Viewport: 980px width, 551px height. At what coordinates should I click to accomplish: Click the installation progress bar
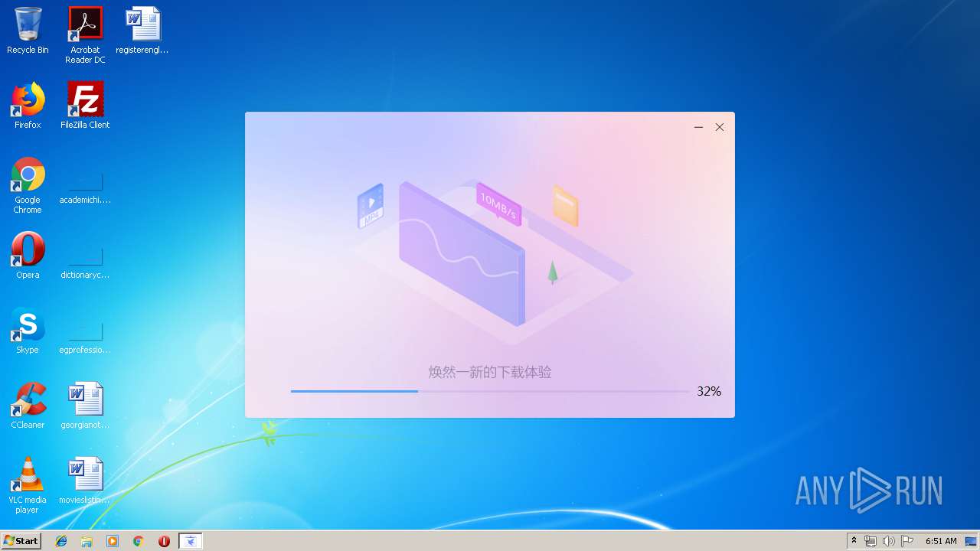pyautogui.click(x=490, y=391)
